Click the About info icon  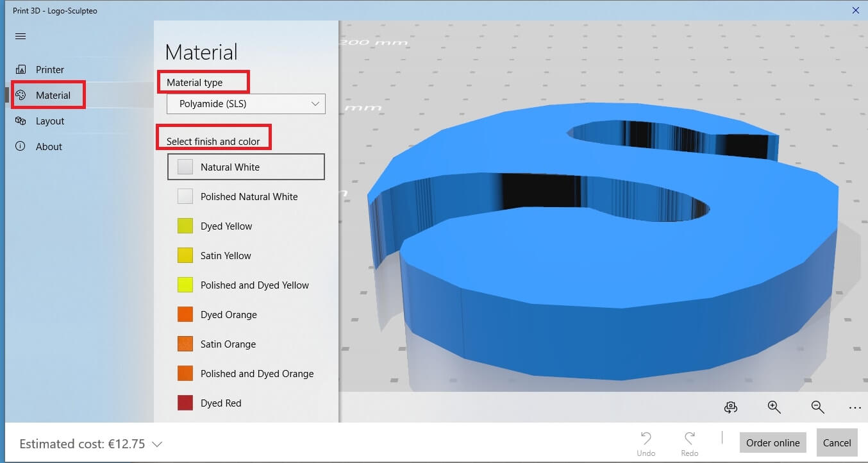21,147
